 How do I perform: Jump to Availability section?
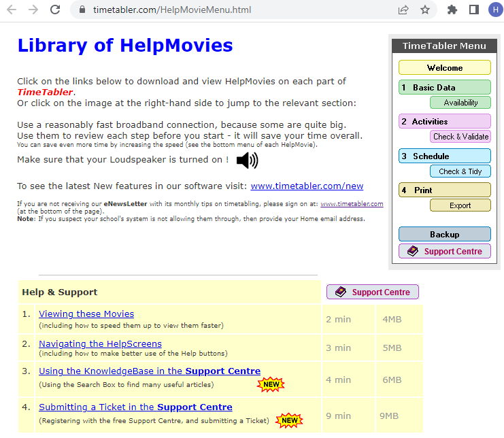460,103
